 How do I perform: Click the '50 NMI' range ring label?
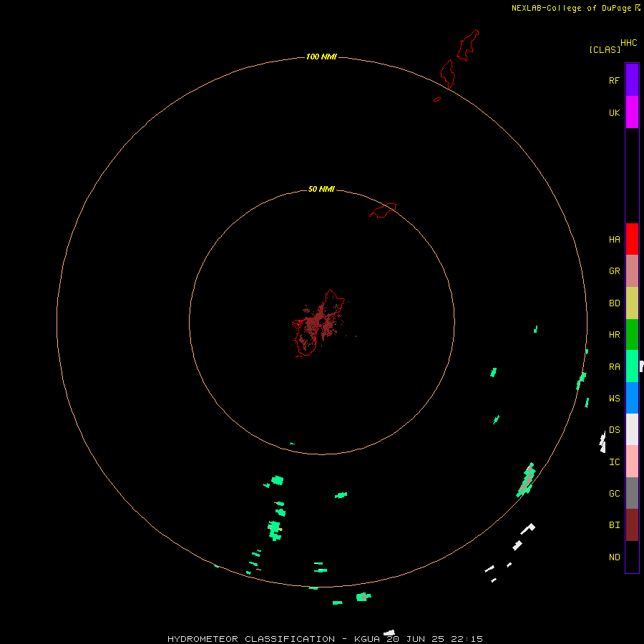tap(321, 189)
